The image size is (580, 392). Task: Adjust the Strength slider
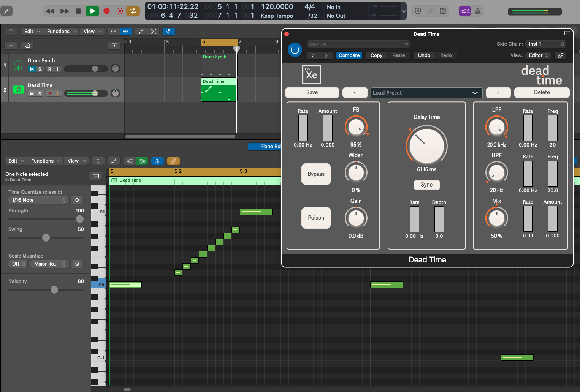tap(46, 219)
